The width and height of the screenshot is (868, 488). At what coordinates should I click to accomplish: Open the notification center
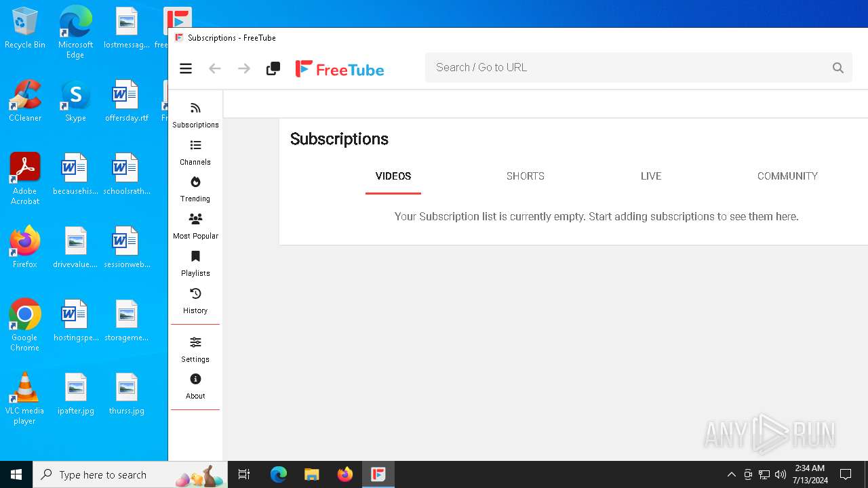(846, 474)
